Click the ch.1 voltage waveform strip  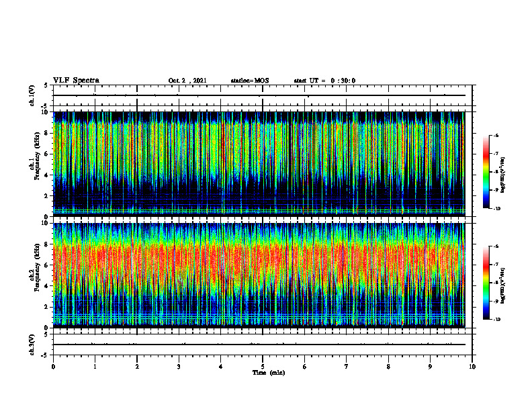pyautogui.click(x=263, y=95)
